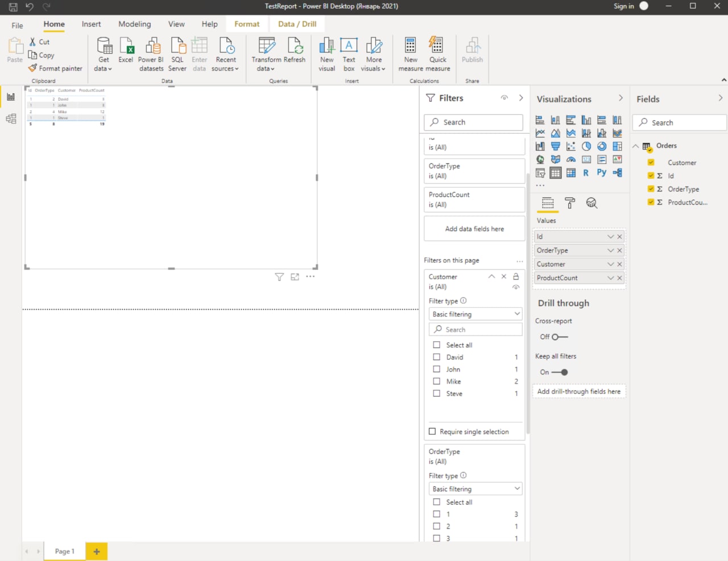Click the Get data button
Viewport: 728px width, 561px height.
104,54
